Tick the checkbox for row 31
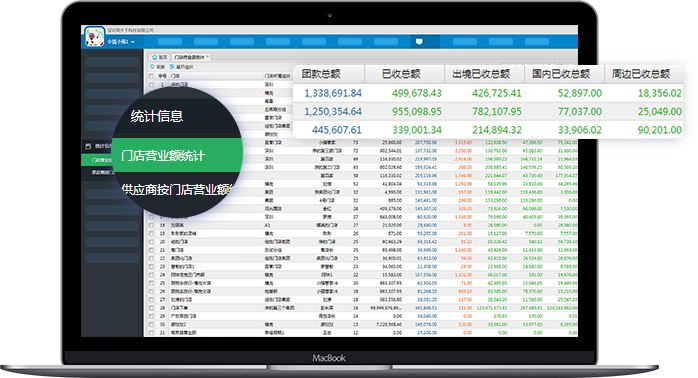 click(x=151, y=333)
